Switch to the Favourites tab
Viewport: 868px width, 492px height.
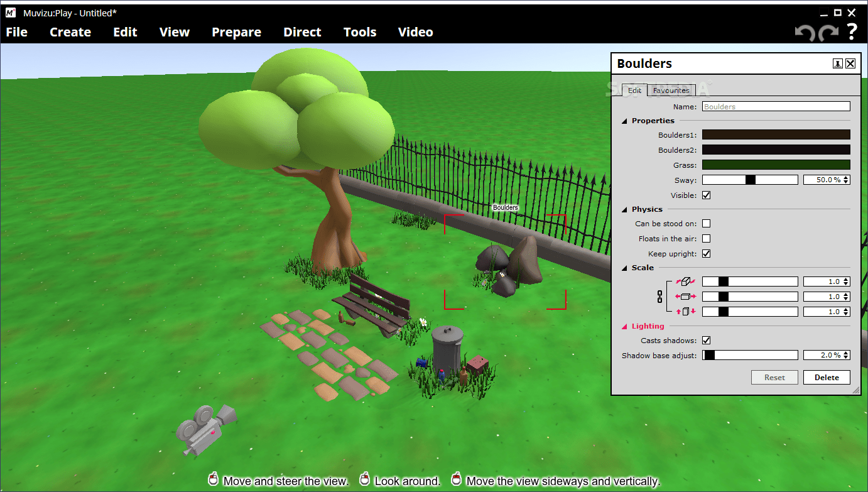coord(671,90)
